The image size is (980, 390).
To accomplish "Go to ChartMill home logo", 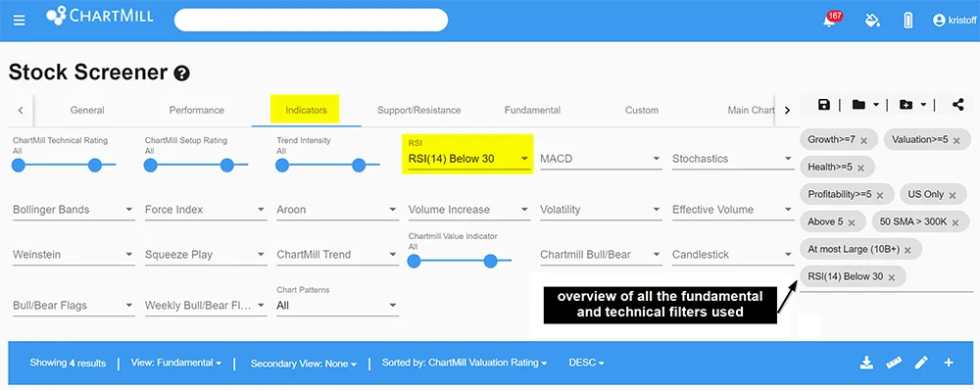I will pos(99,17).
